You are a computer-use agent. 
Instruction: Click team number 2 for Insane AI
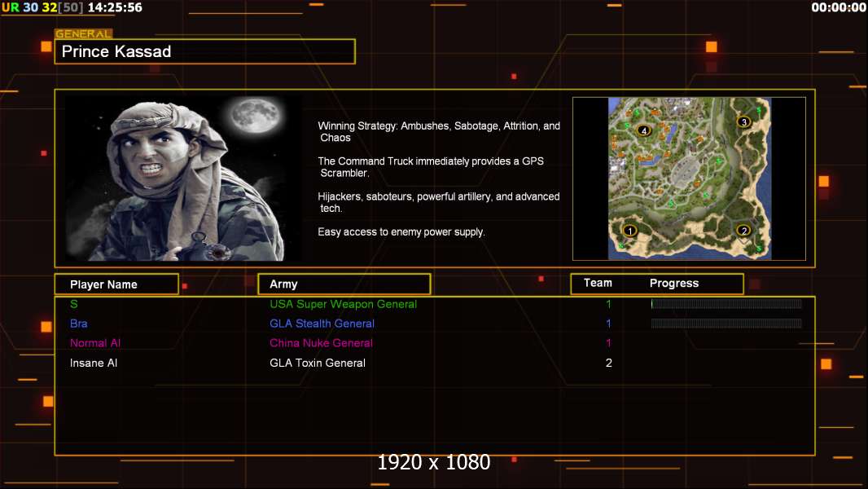[609, 363]
